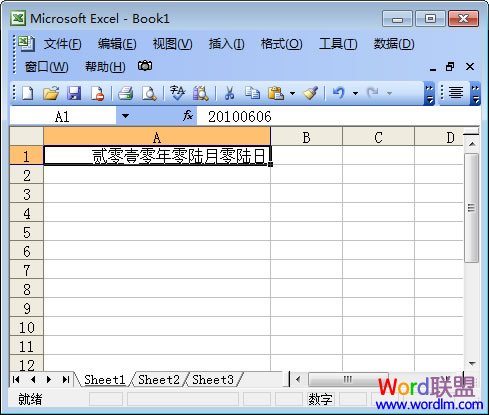Image resolution: width=489 pixels, height=415 pixels.
Task: Save the workbook with the floppy icon
Action: pos(74,93)
